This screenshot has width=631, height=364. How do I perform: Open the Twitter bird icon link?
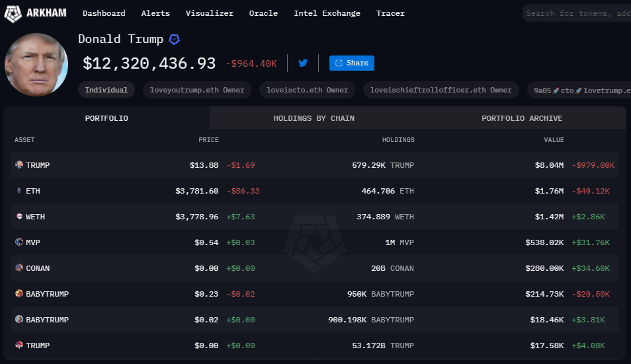point(303,63)
